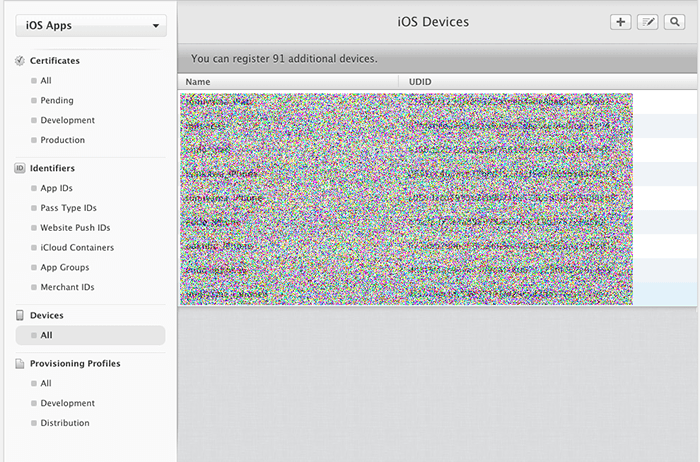Click the search magnifier icon
700x462 pixels.
tap(677, 22)
